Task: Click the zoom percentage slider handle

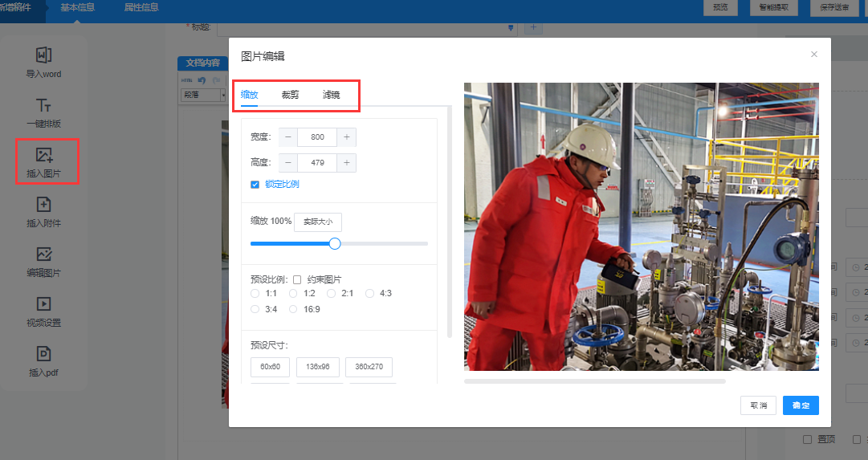Action: pos(335,244)
